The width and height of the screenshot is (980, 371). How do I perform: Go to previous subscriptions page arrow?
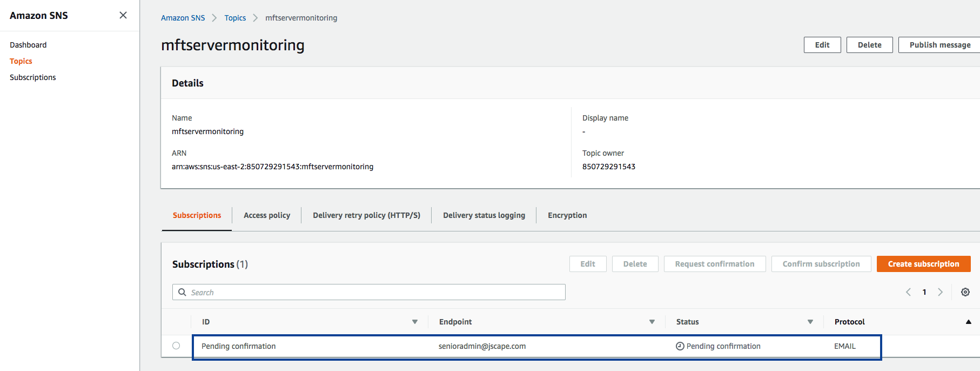point(908,292)
